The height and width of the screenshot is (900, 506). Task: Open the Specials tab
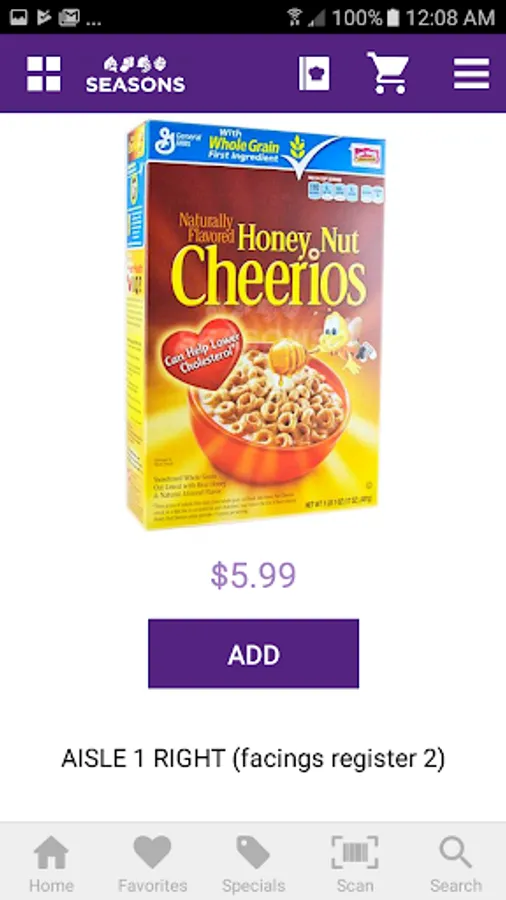254,864
